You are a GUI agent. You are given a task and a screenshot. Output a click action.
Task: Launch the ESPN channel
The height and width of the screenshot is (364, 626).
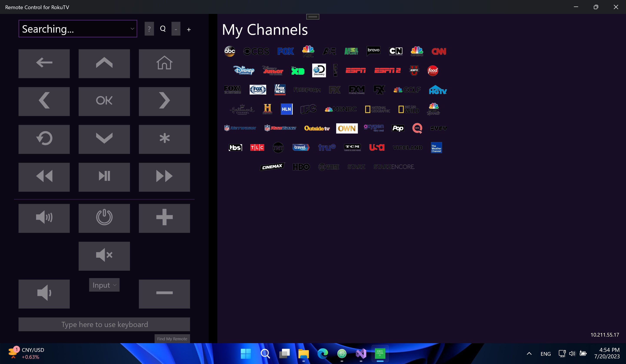pos(356,71)
